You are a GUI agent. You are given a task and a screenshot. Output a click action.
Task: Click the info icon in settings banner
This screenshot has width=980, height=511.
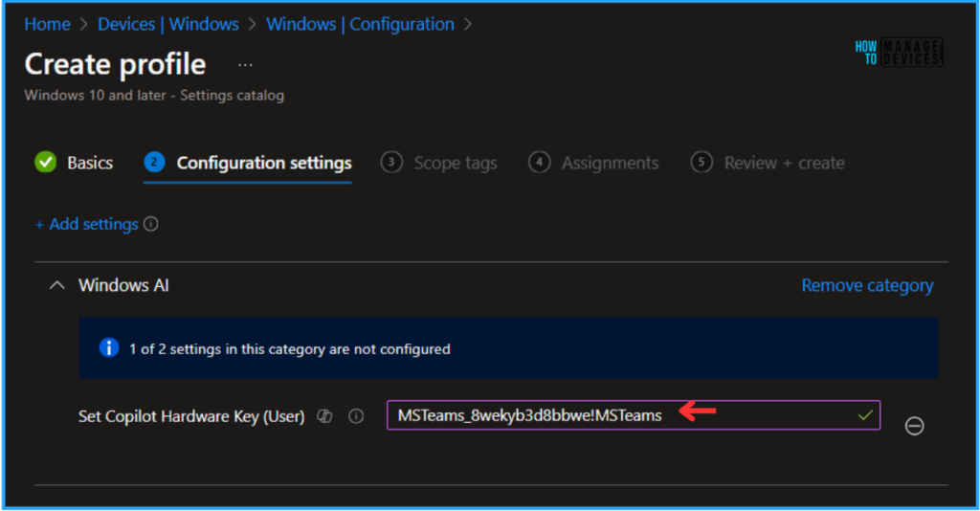[x=109, y=348]
